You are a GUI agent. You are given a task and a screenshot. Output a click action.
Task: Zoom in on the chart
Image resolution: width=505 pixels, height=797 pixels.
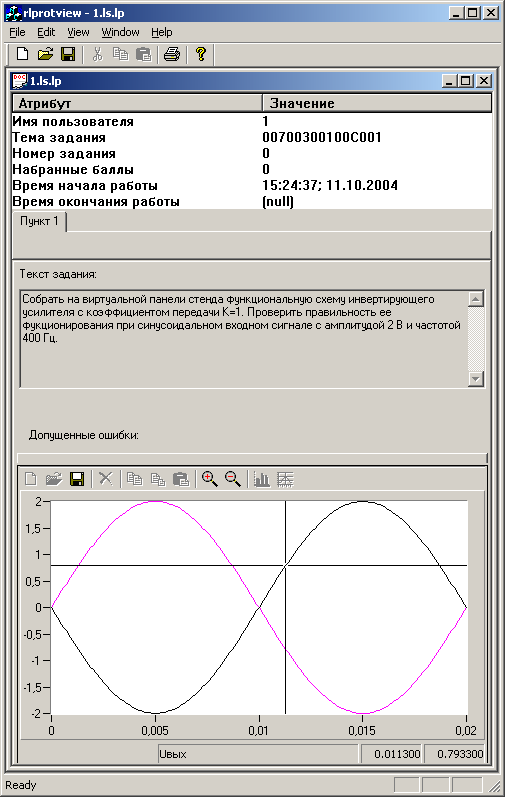(209, 478)
